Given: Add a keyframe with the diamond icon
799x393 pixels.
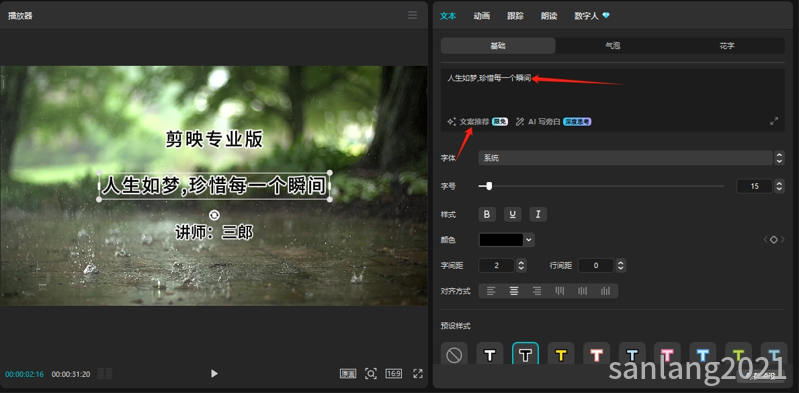Looking at the screenshot, I should tap(774, 240).
